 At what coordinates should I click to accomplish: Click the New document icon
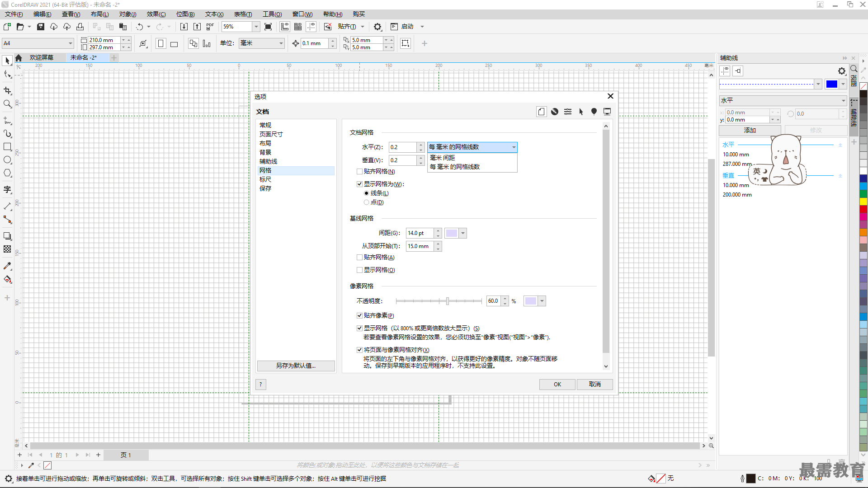[7, 27]
